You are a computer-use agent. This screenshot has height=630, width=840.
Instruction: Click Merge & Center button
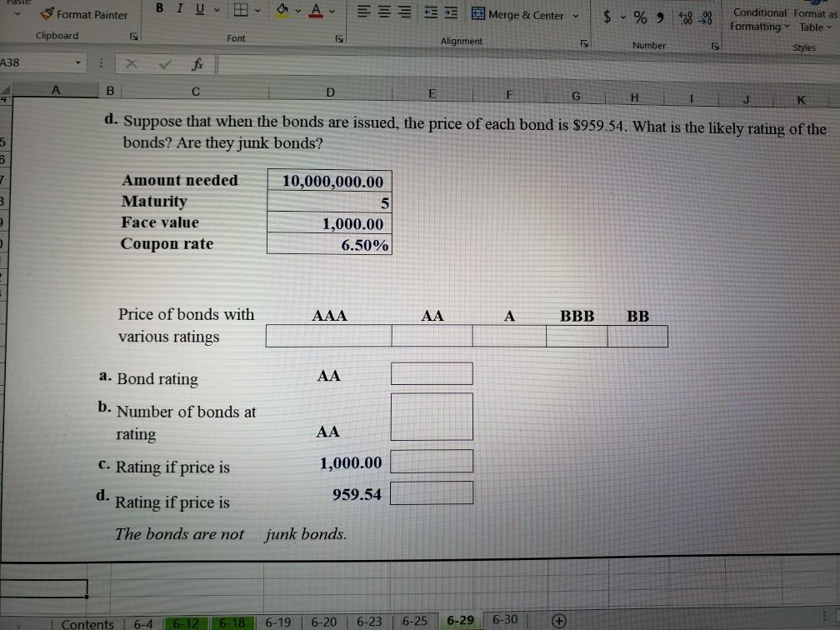coord(517,15)
